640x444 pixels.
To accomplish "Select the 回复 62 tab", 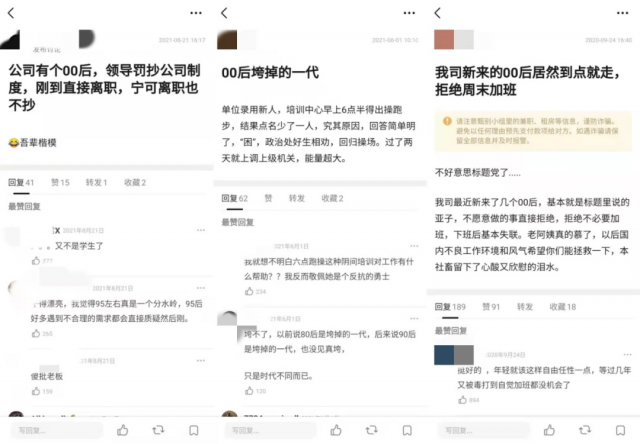I will coord(235,198).
